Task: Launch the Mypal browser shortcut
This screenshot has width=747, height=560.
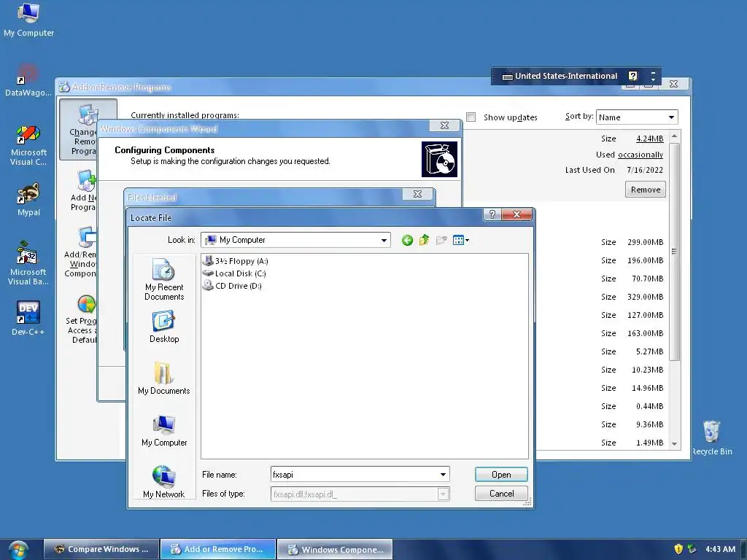Action: pyautogui.click(x=28, y=200)
